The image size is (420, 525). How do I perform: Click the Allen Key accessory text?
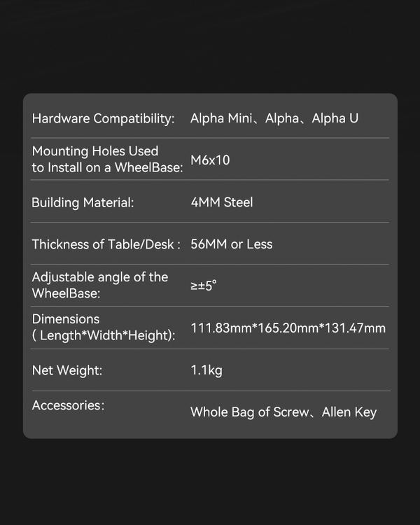(349, 412)
